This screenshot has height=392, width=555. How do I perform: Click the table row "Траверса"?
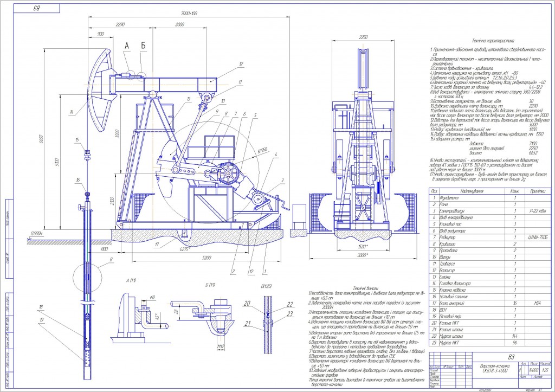click(x=490, y=264)
